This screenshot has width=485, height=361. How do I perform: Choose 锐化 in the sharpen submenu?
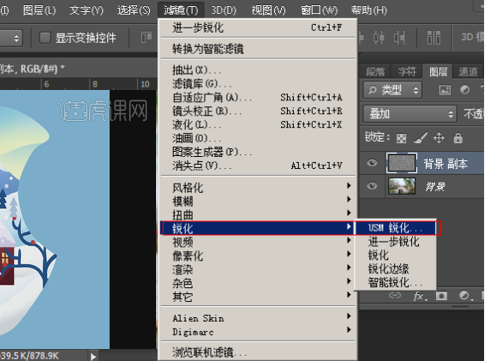click(396, 255)
